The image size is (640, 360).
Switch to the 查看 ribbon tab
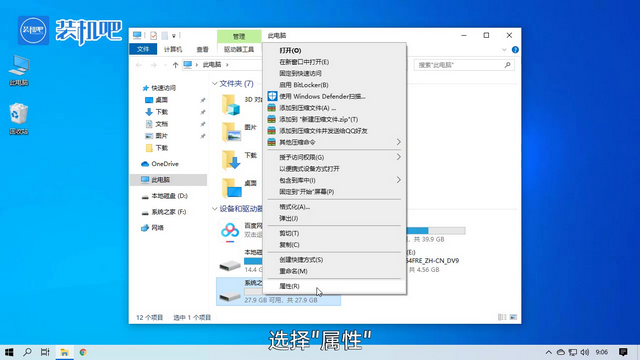[x=202, y=49]
